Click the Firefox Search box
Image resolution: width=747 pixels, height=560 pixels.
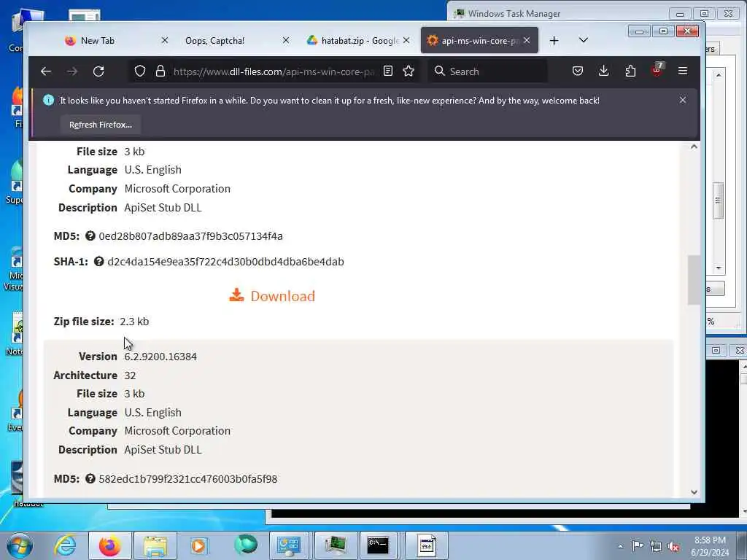pos(487,71)
